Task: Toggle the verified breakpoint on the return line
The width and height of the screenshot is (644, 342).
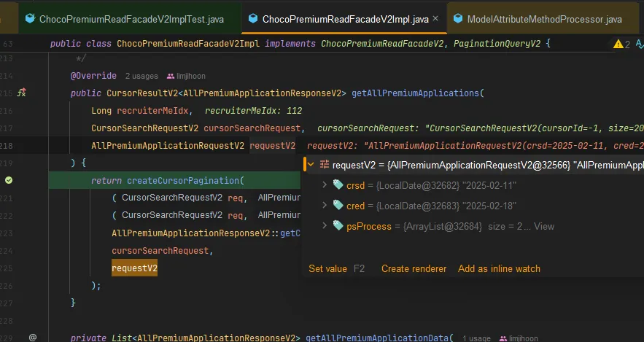Action: (9, 180)
